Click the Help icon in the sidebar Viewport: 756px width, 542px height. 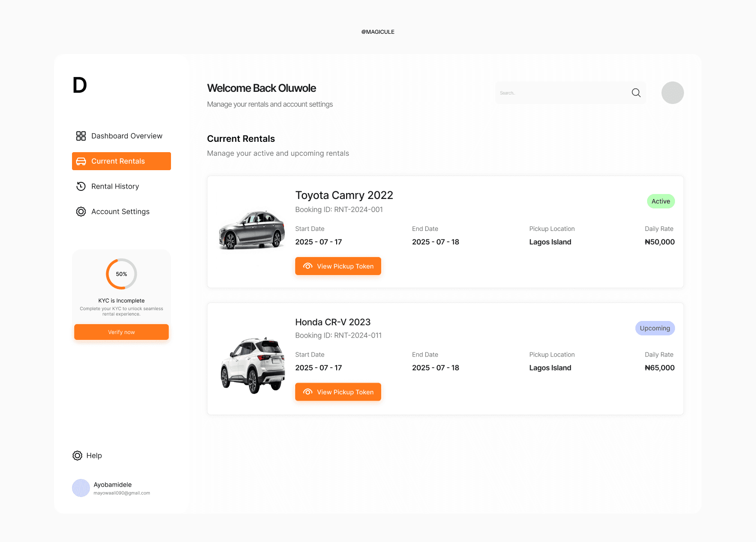[x=77, y=456]
